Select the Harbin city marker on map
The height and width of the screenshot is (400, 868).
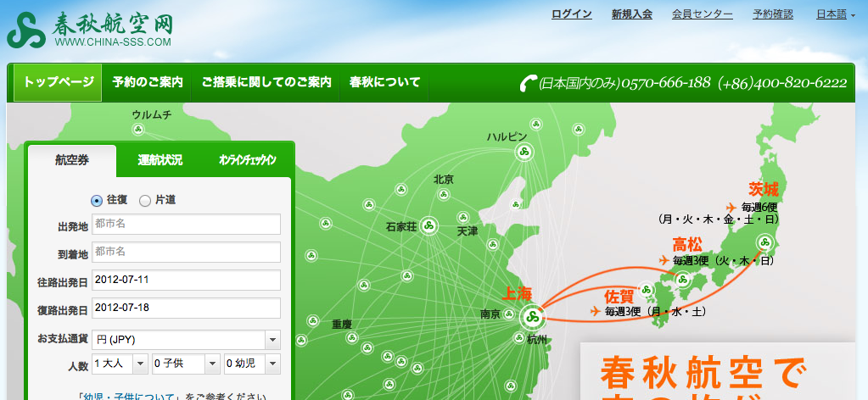pos(524,153)
